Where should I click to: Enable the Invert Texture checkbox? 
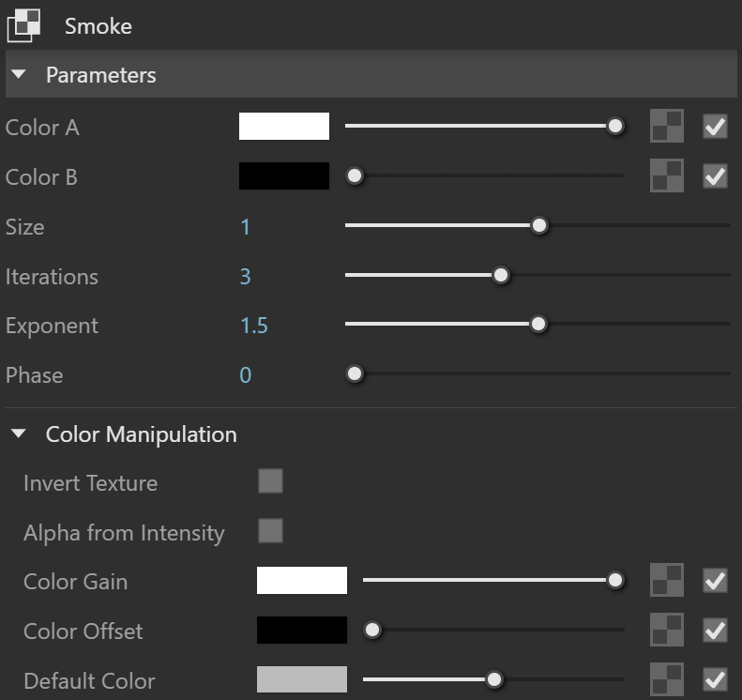click(271, 480)
